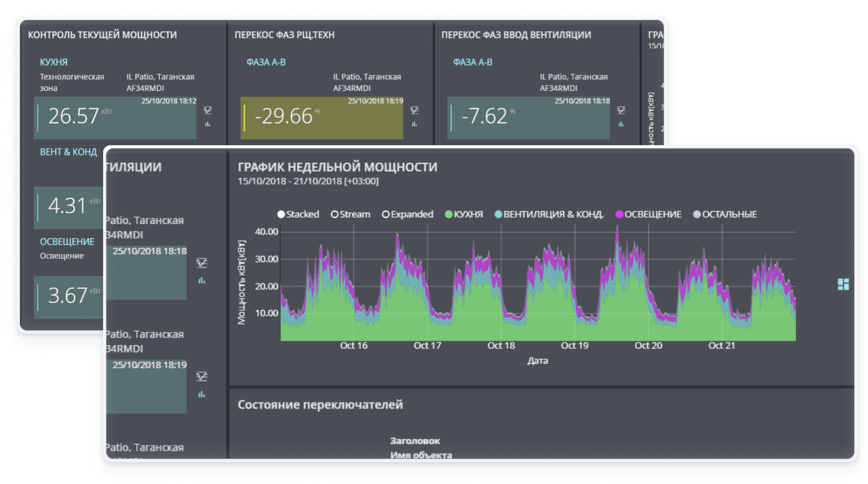Viewport: 868px width, 484px height.
Task: Click the ПЕРЕКОС ФАЗ ВВОД ВЕНТИЛЯЦИИ panel title
Action: (x=516, y=35)
